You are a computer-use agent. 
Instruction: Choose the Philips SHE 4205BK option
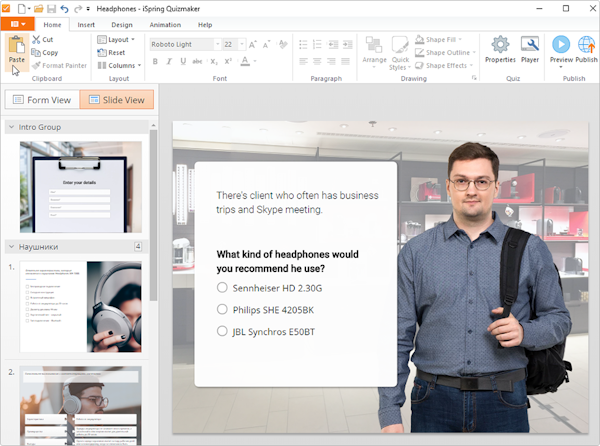222,310
